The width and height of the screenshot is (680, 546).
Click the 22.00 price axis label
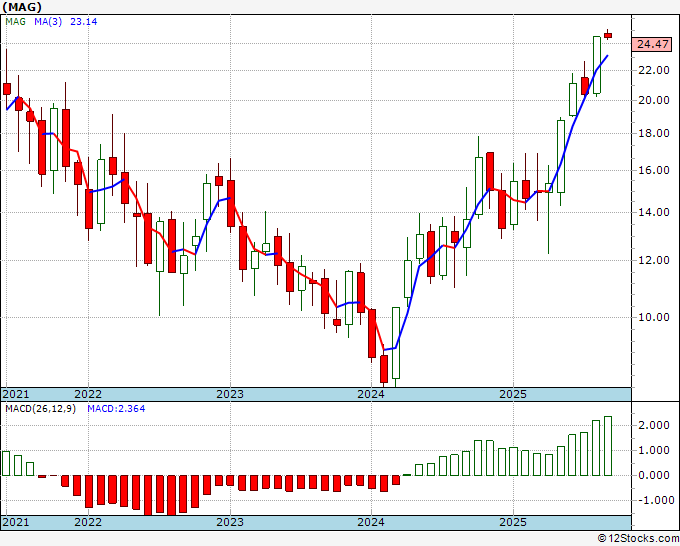pyautogui.click(x=654, y=70)
